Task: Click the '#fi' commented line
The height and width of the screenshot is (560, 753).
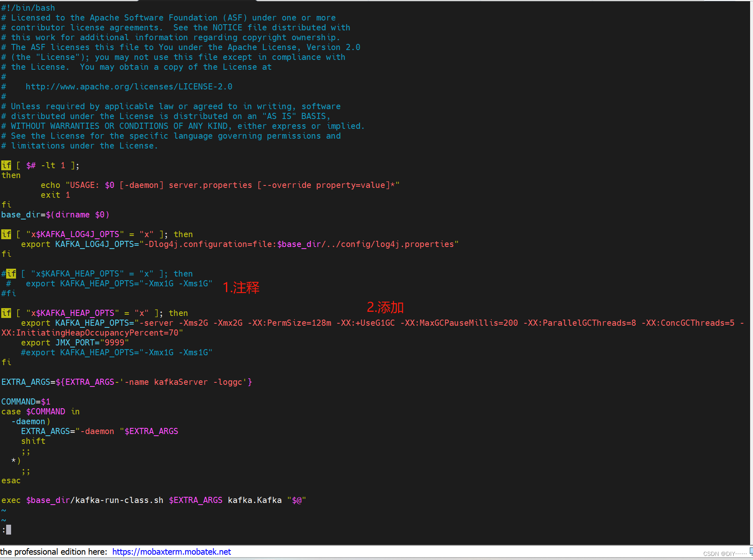Action: pyautogui.click(x=9, y=293)
